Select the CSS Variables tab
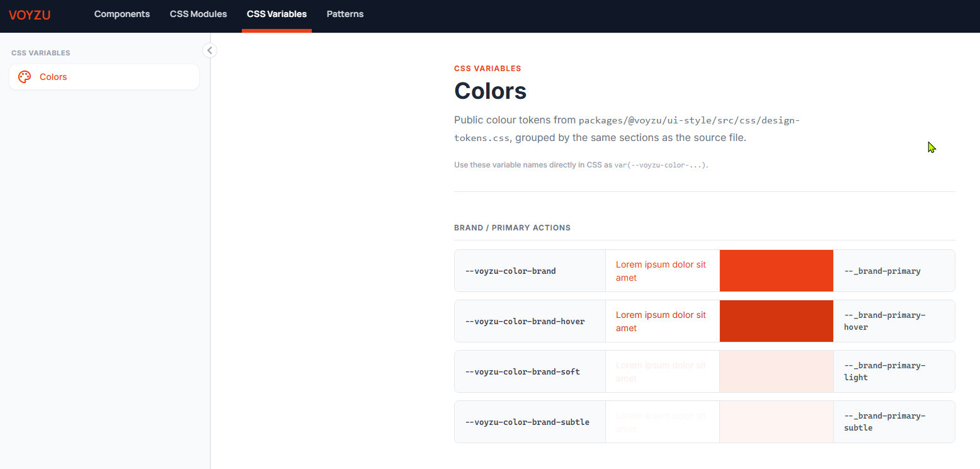The height and width of the screenshot is (469, 980). coord(277,14)
